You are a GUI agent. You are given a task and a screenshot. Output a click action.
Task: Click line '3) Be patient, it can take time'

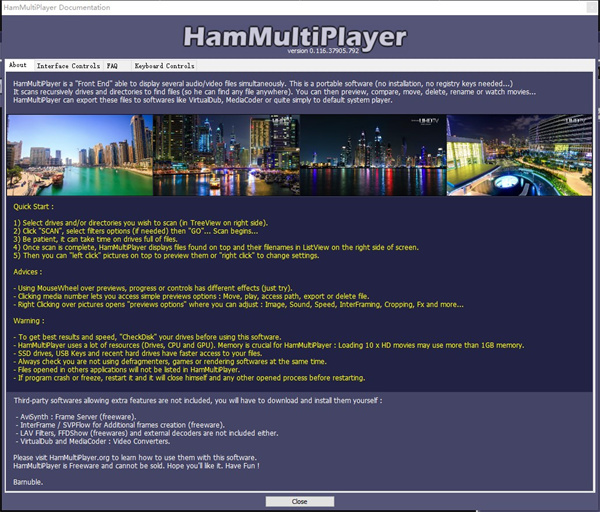[95, 239]
